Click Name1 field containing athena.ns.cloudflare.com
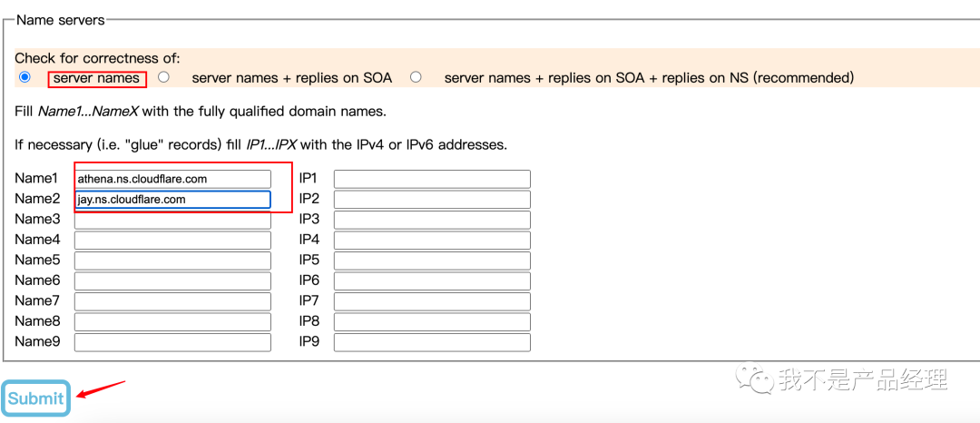This screenshot has height=423, width=980. tap(172, 179)
